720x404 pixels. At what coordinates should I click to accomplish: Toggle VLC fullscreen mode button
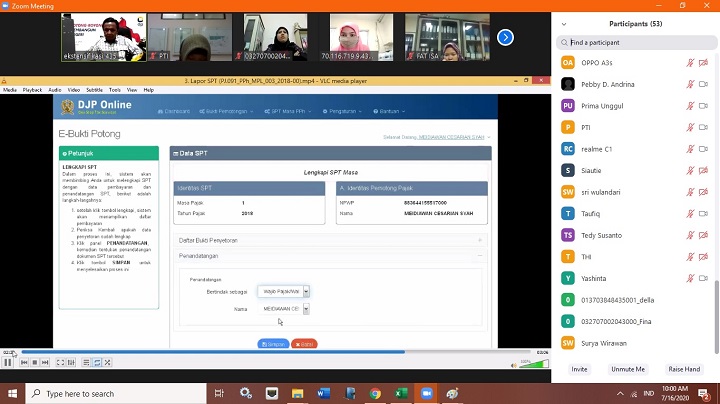click(59, 363)
